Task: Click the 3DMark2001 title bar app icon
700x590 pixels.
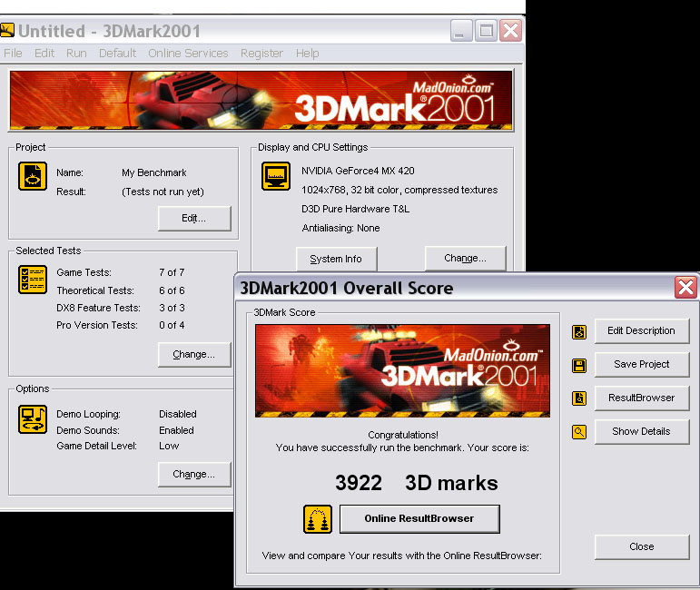Action: [7, 31]
